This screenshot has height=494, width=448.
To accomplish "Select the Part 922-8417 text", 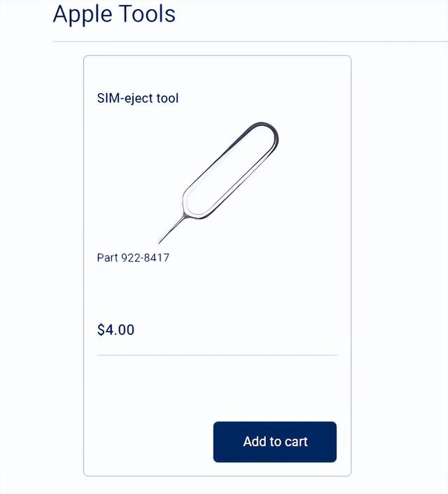I will (x=133, y=257).
